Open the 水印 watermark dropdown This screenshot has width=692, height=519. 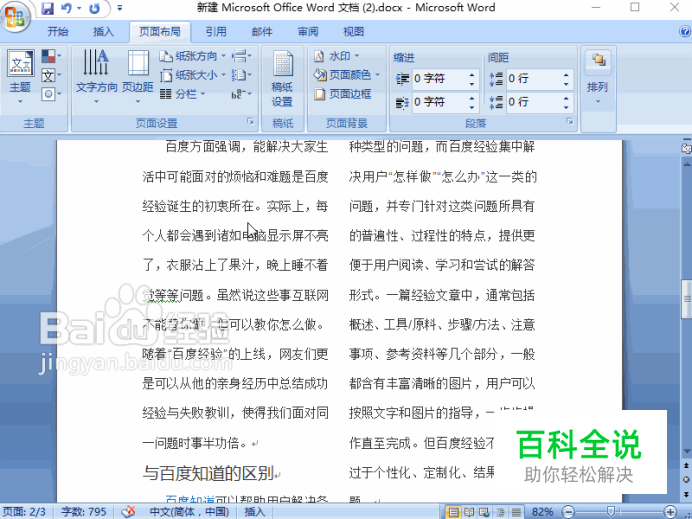tap(336, 56)
